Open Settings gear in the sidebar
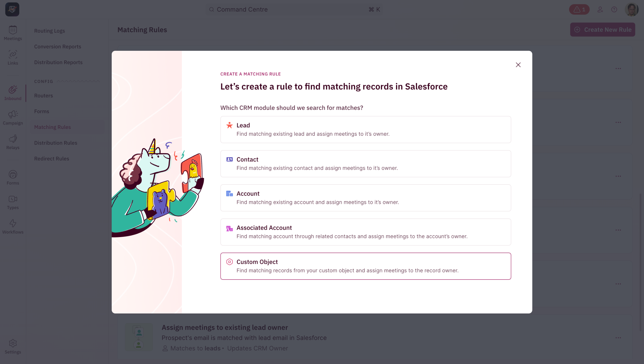 click(13, 346)
